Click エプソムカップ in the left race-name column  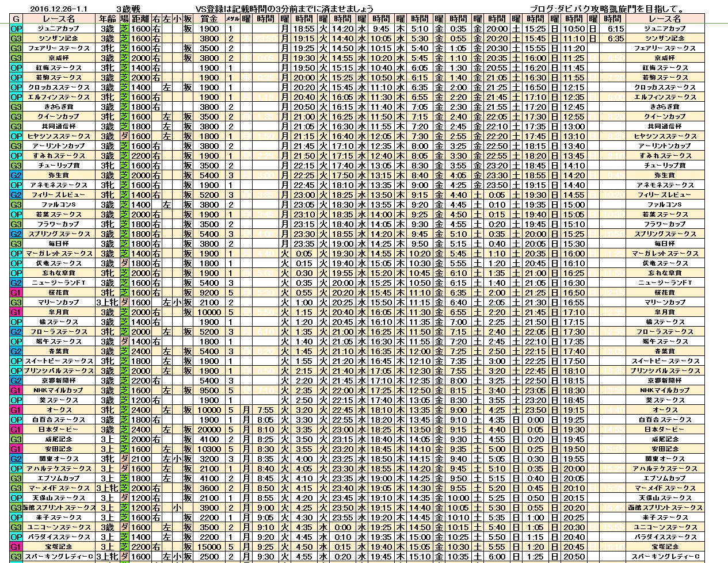tap(59, 478)
